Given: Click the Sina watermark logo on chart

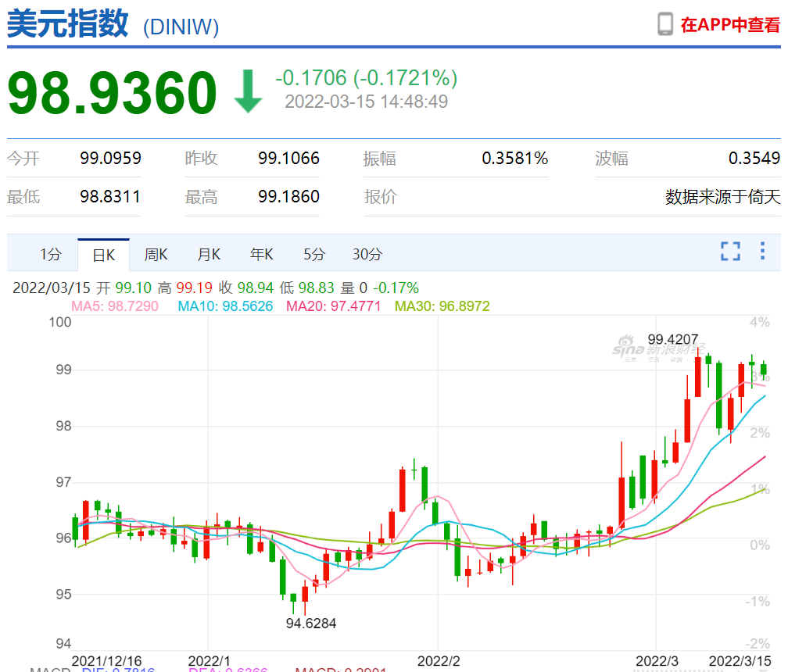Looking at the screenshot, I should (x=658, y=350).
